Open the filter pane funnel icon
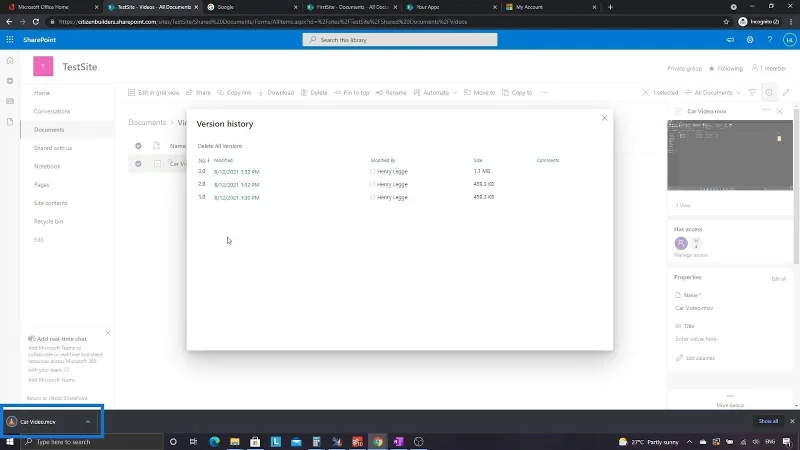 [x=752, y=92]
